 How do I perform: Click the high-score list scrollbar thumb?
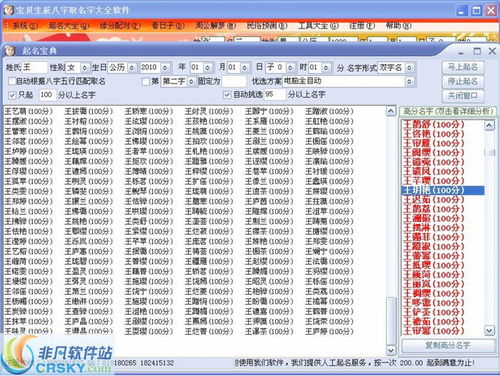pos(489,152)
